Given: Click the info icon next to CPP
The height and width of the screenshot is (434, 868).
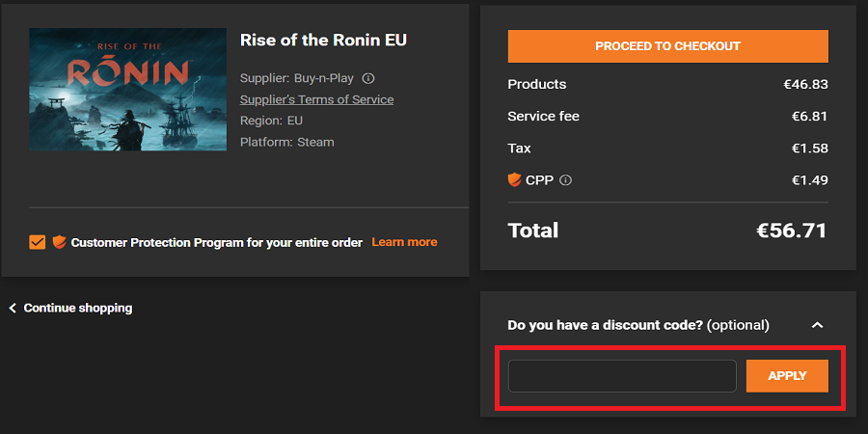Looking at the screenshot, I should pos(566,180).
